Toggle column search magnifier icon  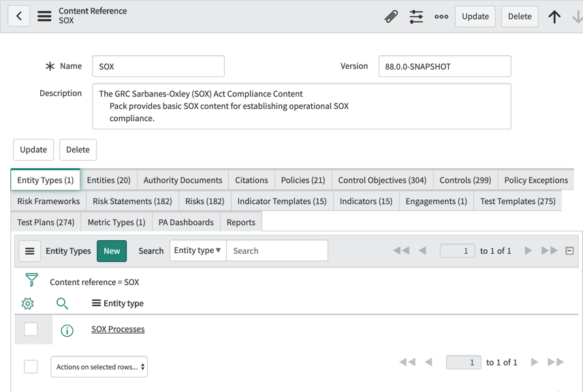pyautogui.click(x=62, y=304)
